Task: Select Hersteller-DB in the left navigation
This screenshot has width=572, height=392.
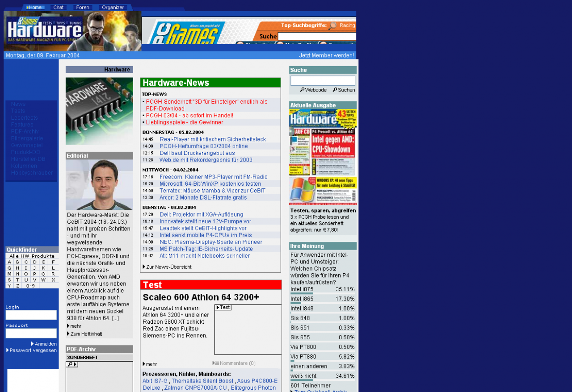Action: [28, 159]
